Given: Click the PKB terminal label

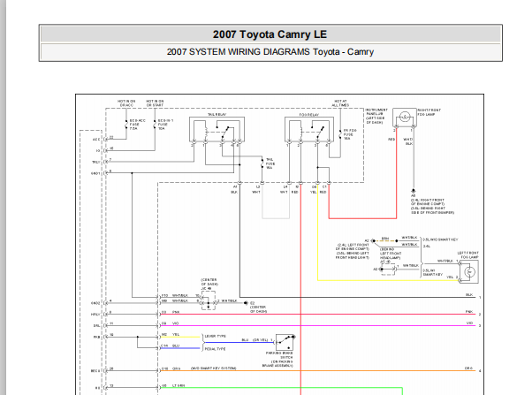Looking at the screenshot, I should pos(96,337).
